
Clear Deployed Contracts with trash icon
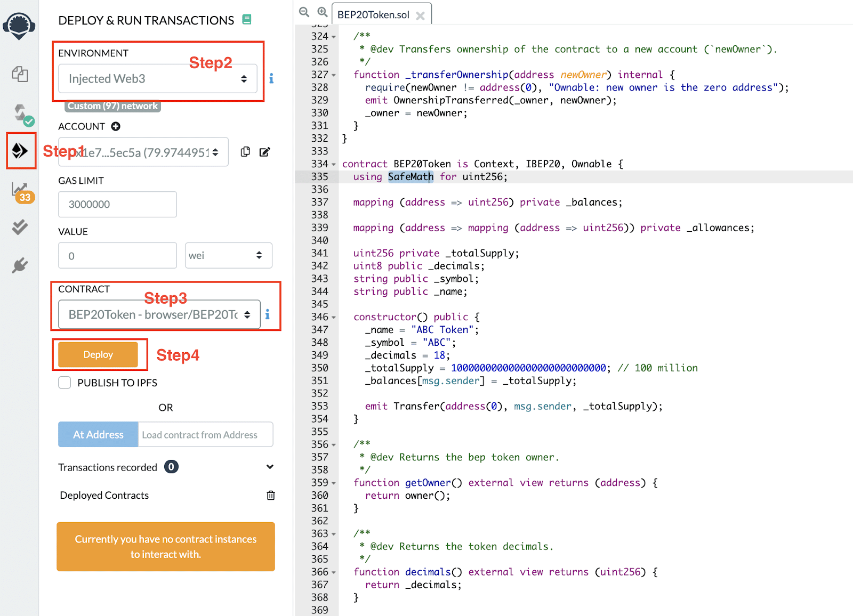click(271, 496)
